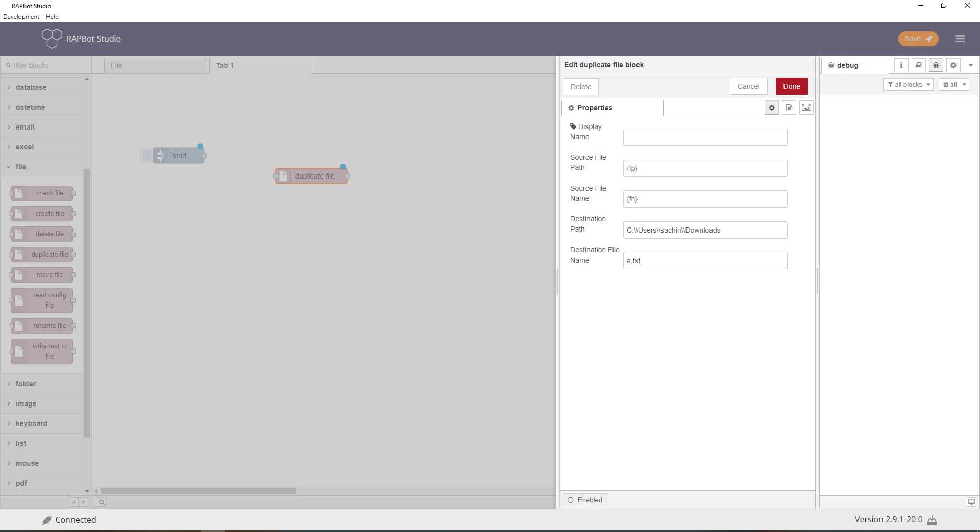This screenshot has height=532, width=980.
Task: Expand the keyboard category
Action: (x=41, y=423)
